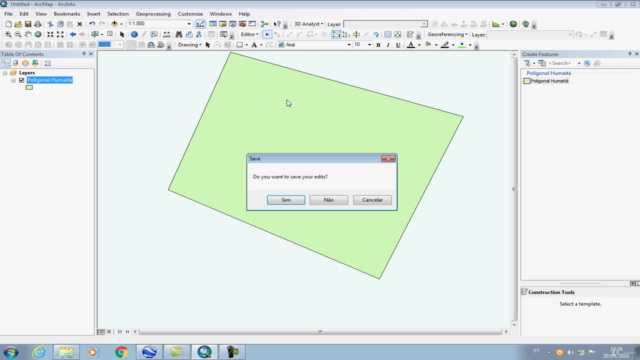Open the Geoprocessing menu
The width and height of the screenshot is (640, 360).
(x=153, y=14)
